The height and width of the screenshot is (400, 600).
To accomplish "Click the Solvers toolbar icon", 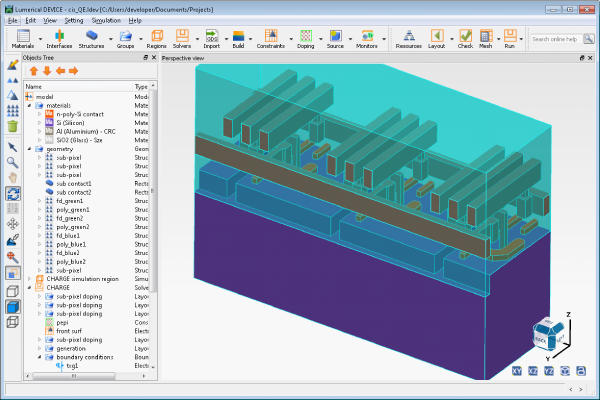I will tap(182, 39).
